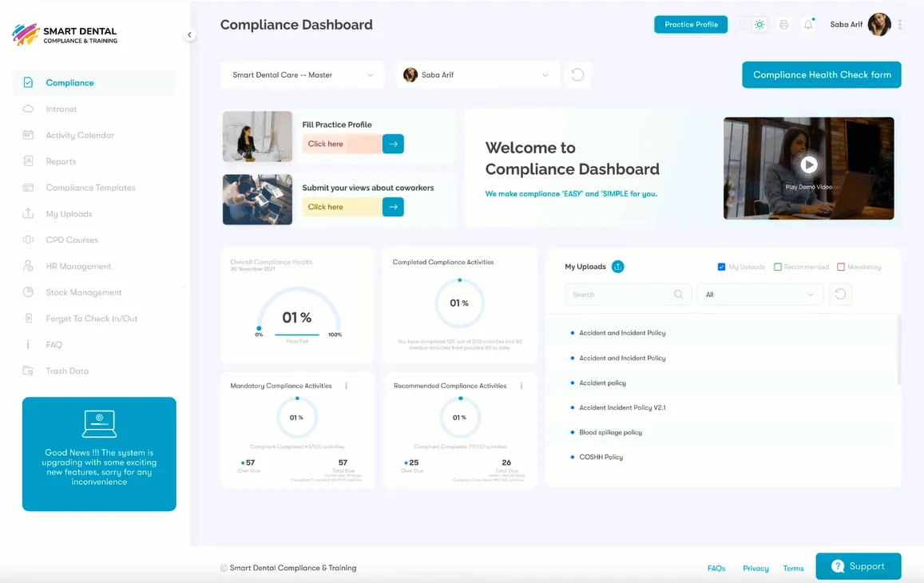Click the Practice Profile button
This screenshot has height=583, width=924.
click(691, 24)
